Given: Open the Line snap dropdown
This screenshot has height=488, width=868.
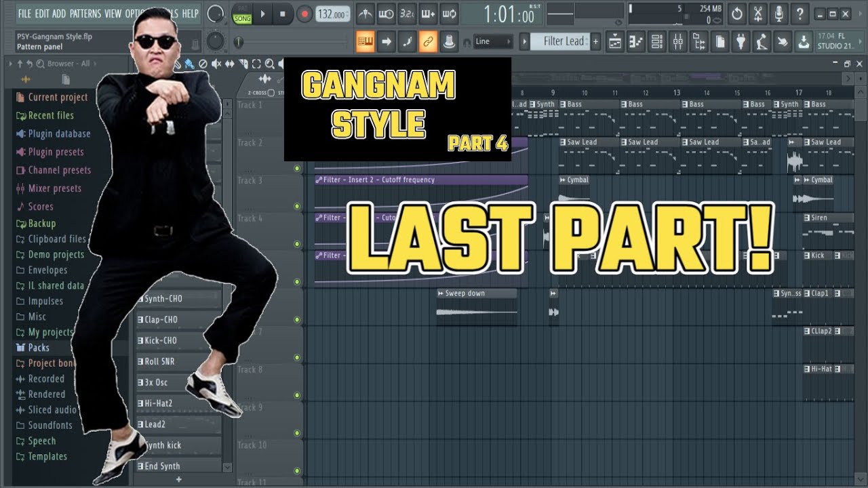Looking at the screenshot, I should pyautogui.click(x=492, y=42).
